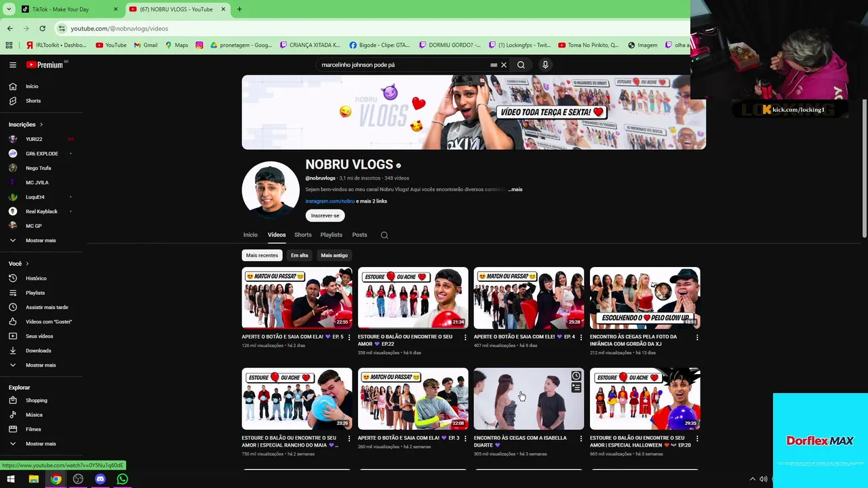Search within channel using magnifier icon

coord(384,235)
